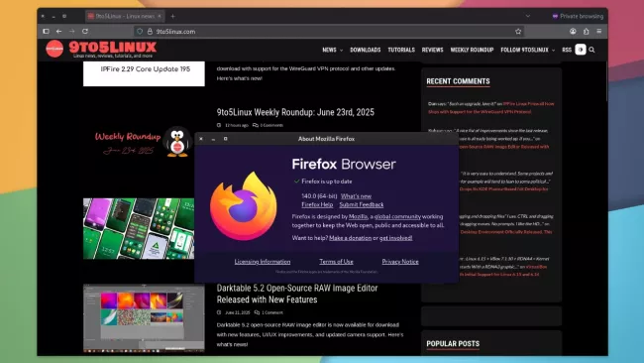Screen dimensions: 644x363
Task: Open the TUTORIALS menu item
Action: 401,50
